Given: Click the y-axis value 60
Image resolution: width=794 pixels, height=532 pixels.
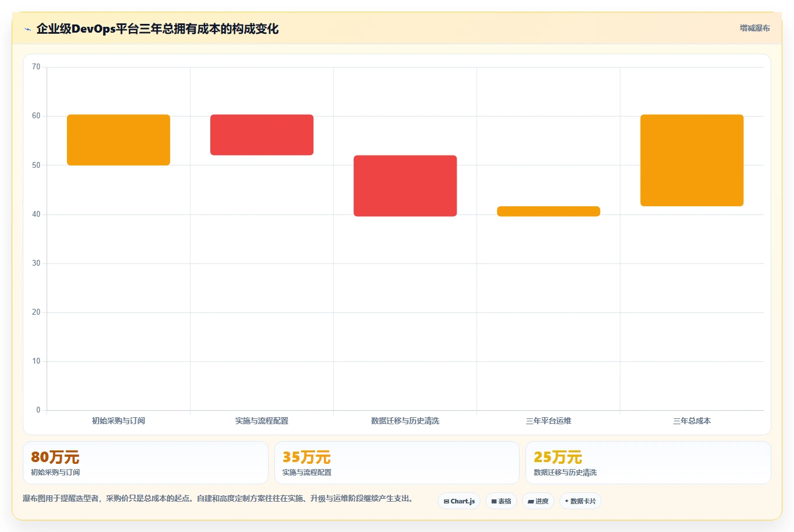Looking at the screenshot, I should (36, 116).
